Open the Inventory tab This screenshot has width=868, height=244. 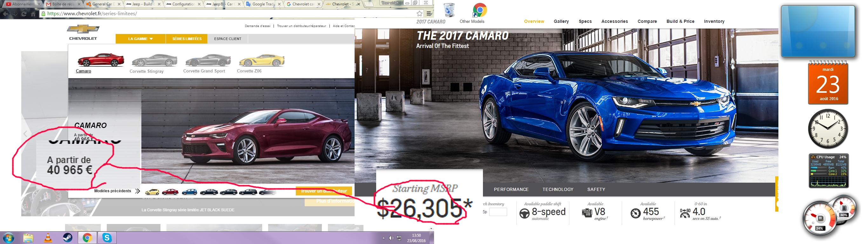[x=714, y=21]
